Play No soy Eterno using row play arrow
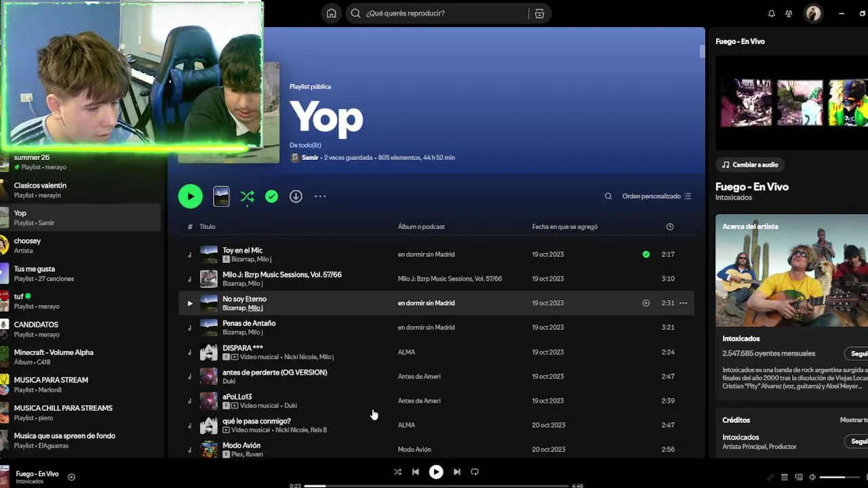Viewport: 868px width, 488px height. pos(190,304)
